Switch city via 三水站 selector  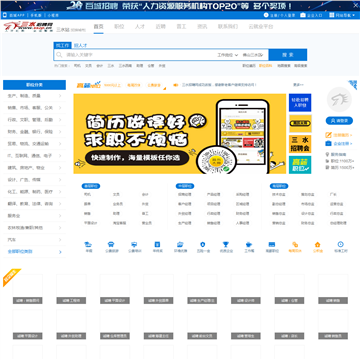point(71,30)
